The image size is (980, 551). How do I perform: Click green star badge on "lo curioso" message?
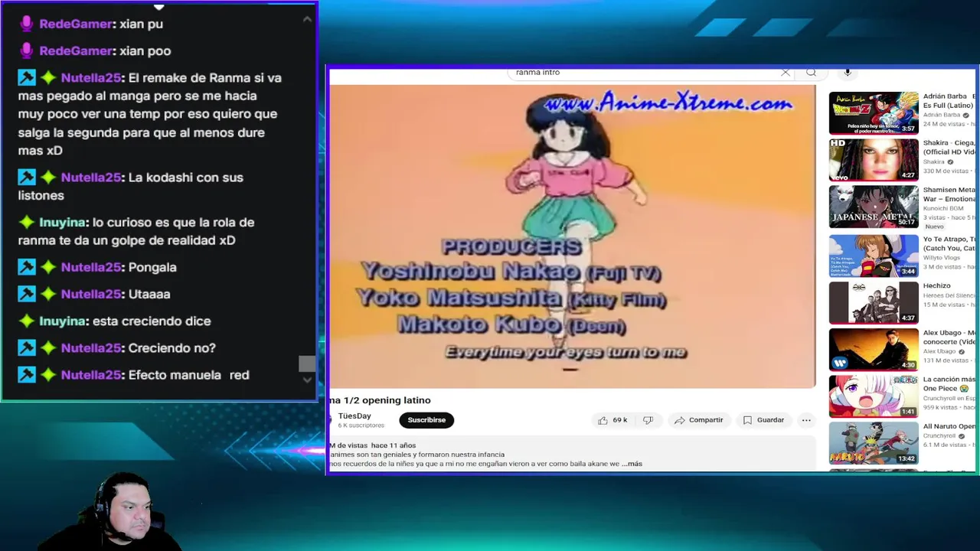click(27, 222)
